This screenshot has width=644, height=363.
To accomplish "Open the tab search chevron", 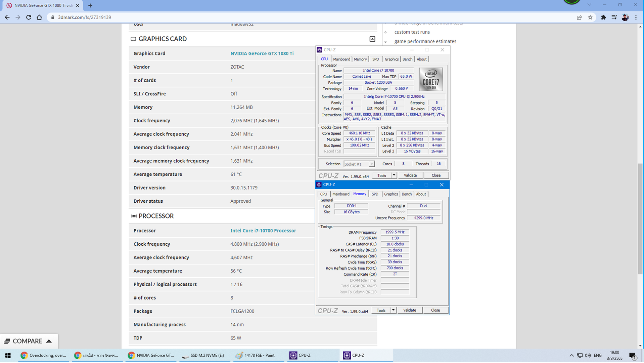I will (x=589, y=5).
